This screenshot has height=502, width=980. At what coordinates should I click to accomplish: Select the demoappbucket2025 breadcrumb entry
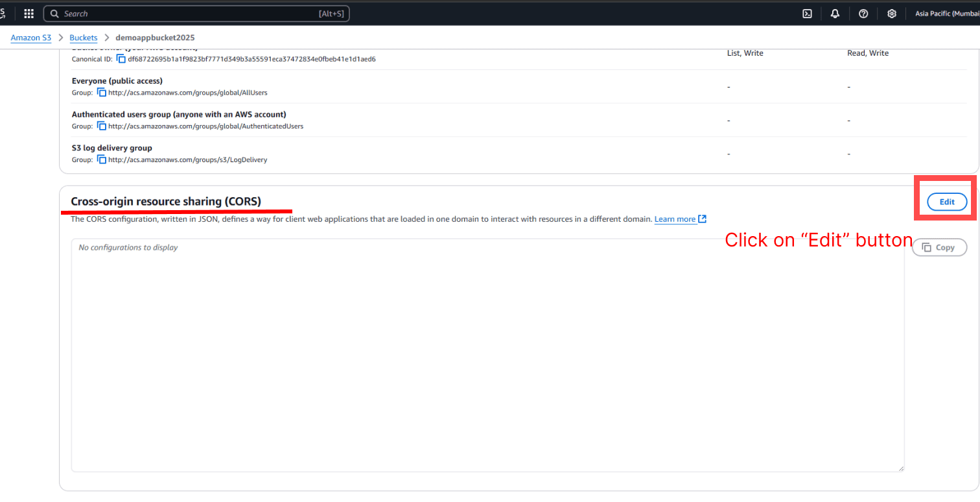(x=155, y=37)
